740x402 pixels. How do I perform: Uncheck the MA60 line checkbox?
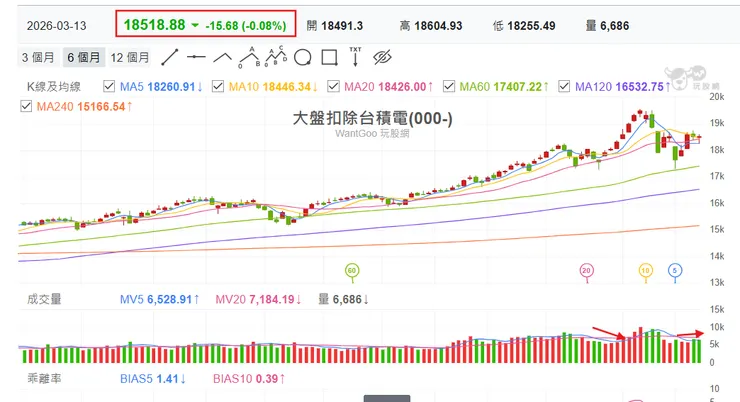point(449,86)
